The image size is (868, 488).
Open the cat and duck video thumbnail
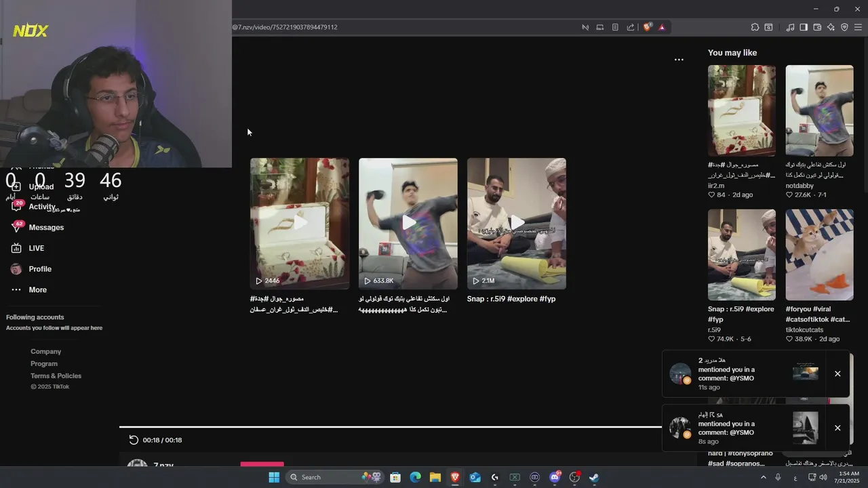pos(820,255)
